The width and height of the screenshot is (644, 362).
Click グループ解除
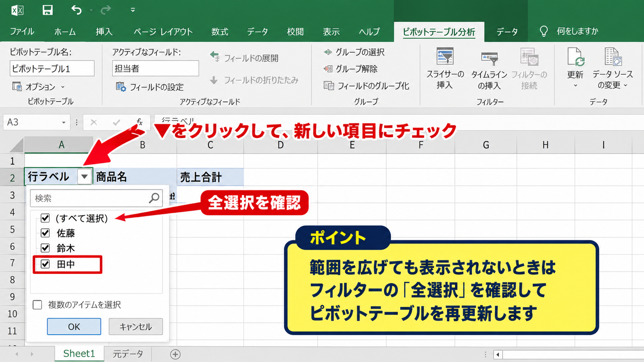[351, 69]
